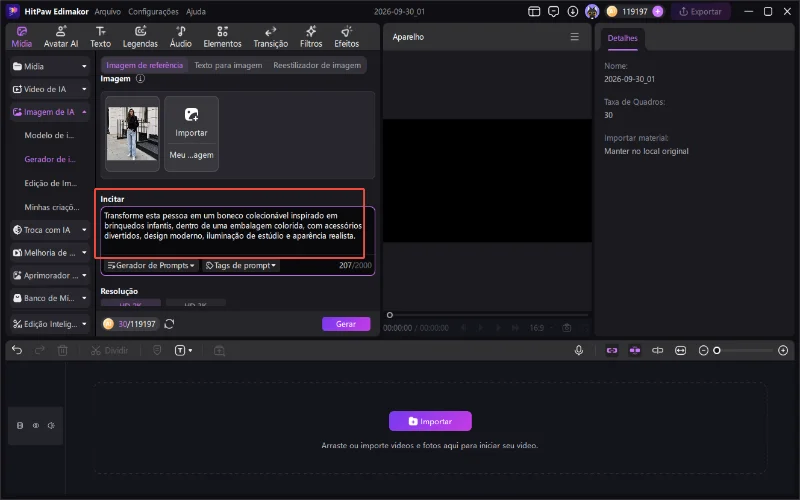Click the layout switch icon in title bar

(534, 11)
